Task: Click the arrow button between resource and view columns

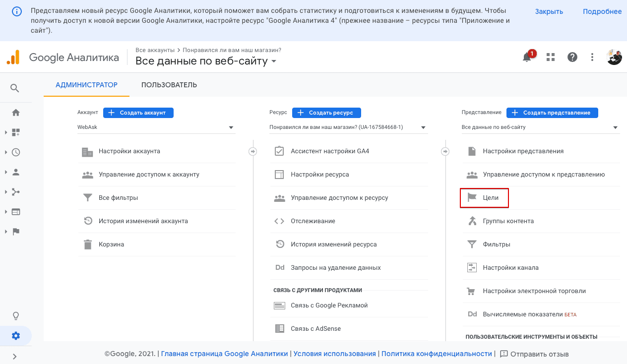Action: point(445,151)
